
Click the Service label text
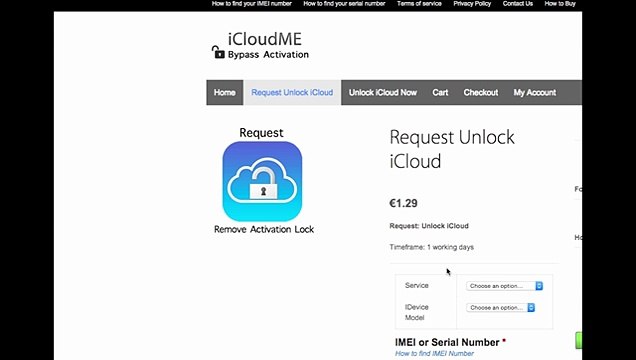point(417,285)
